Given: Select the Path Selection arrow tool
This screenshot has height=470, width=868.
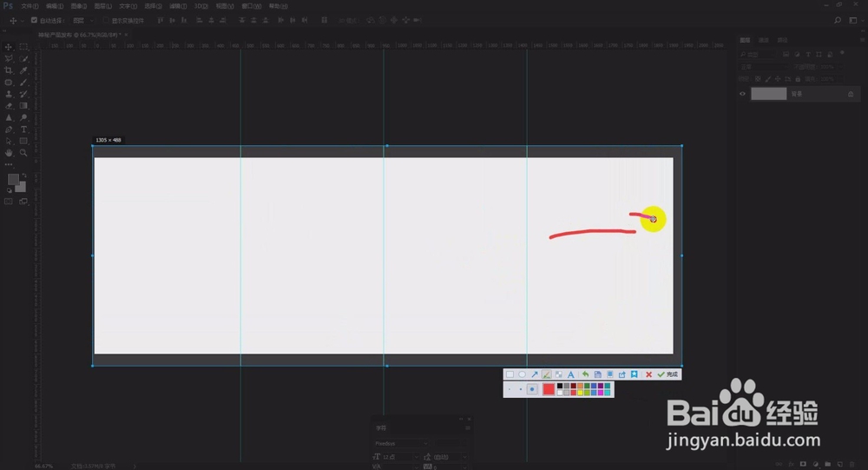Looking at the screenshot, I should click(x=9, y=141).
